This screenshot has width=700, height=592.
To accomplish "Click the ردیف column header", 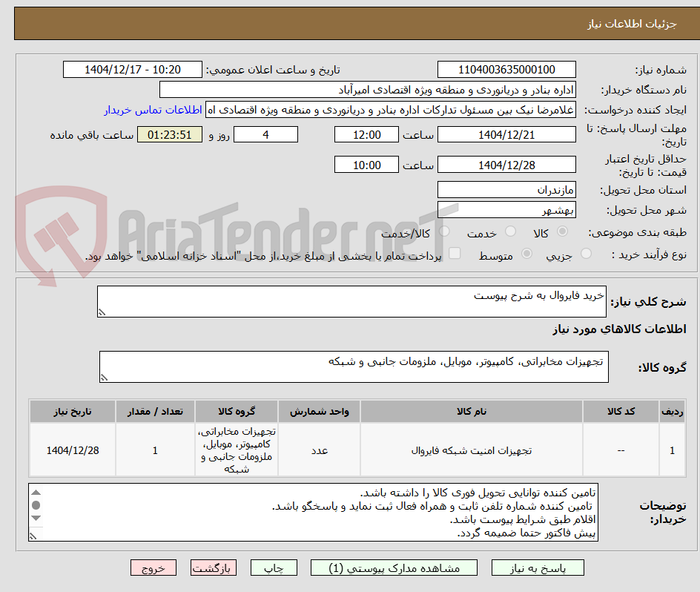I will 673,412.
